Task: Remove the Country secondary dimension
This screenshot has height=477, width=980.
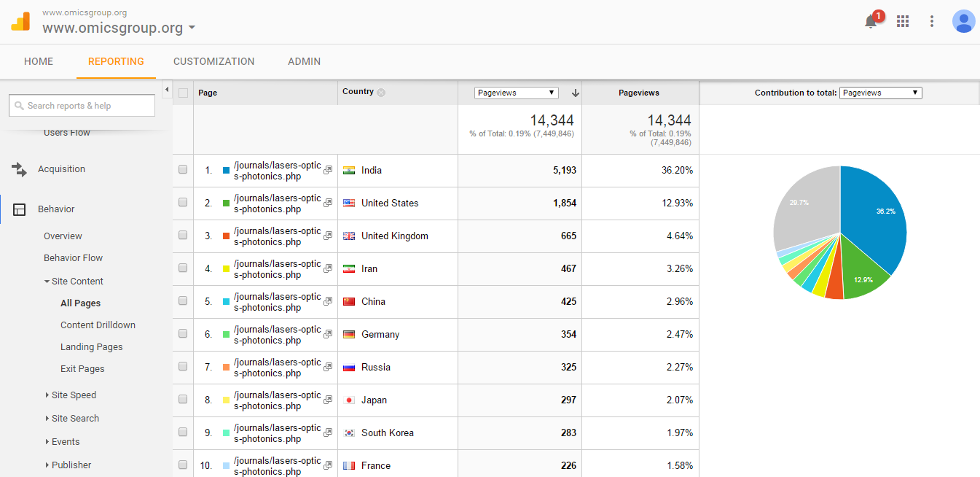Action: point(381,93)
